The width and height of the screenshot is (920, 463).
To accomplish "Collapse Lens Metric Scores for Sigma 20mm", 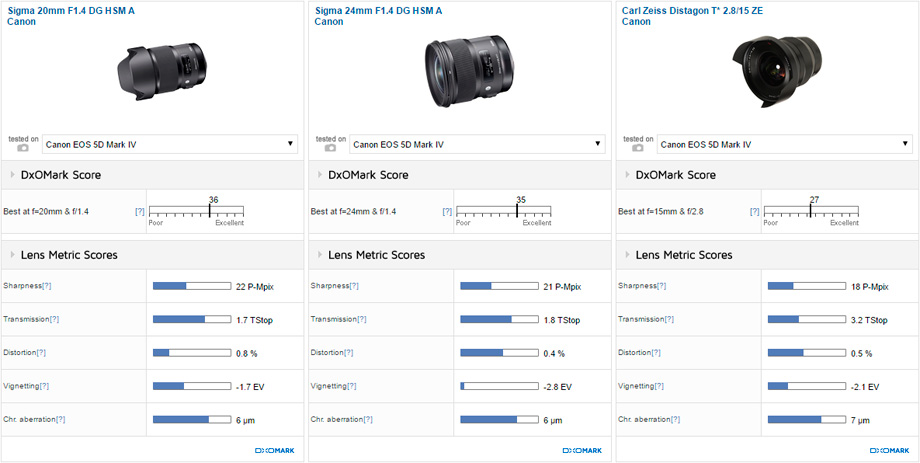I will (x=13, y=255).
